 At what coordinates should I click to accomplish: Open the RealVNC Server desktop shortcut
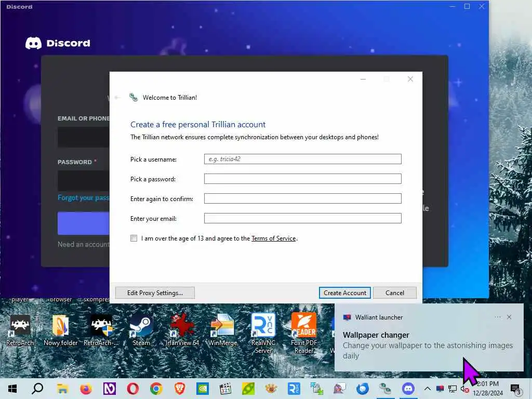(263, 333)
